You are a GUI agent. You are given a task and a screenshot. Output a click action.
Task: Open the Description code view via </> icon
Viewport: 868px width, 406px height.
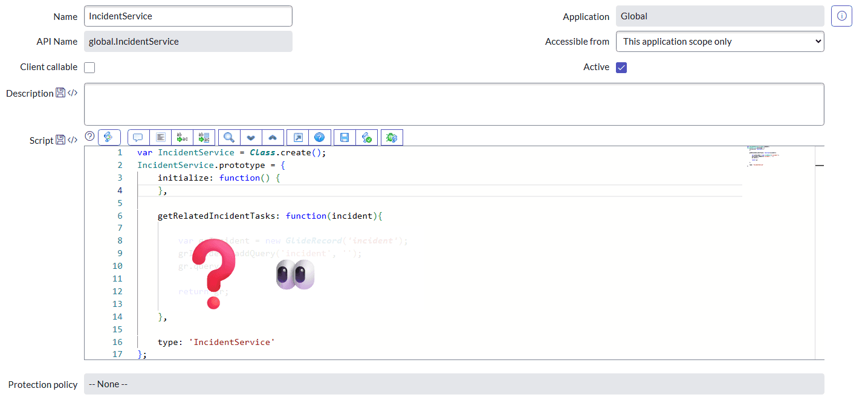[72, 92]
